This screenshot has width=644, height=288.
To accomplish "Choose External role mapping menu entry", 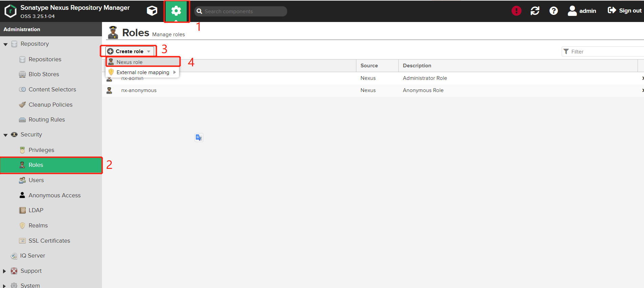I will click(x=143, y=72).
